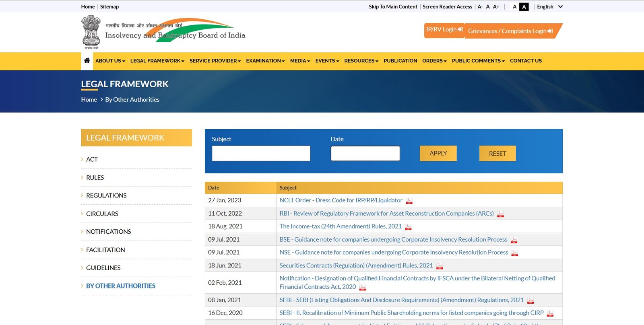The width and height of the screenshot is (644, 325).
Task: Switch to white background contrast theme
Action: click(x=514, y=7)
